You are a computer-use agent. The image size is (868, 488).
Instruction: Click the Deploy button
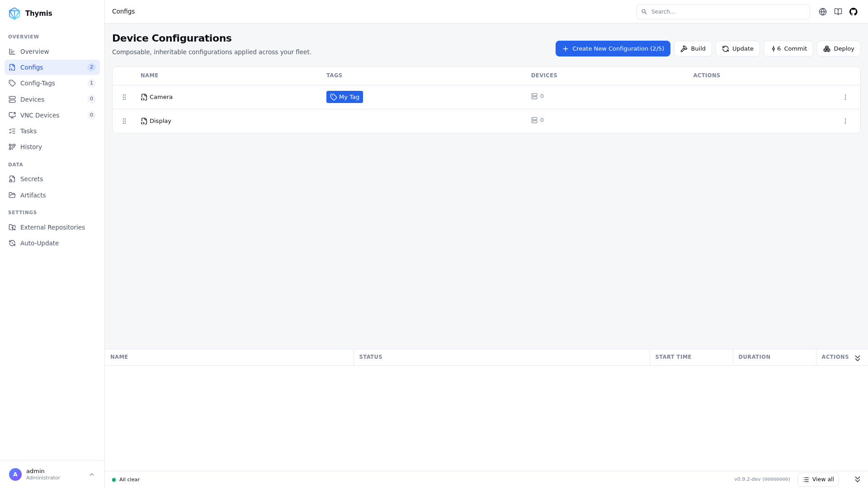839,49
